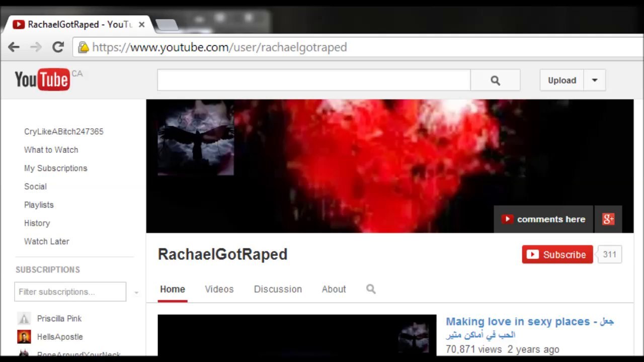Switch to the Home channel tab

pyautogui.click(x=173, y=289)
